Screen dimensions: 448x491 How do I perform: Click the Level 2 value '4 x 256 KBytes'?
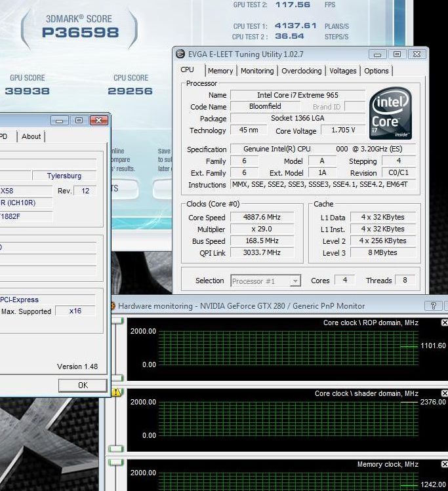[383, 241]
